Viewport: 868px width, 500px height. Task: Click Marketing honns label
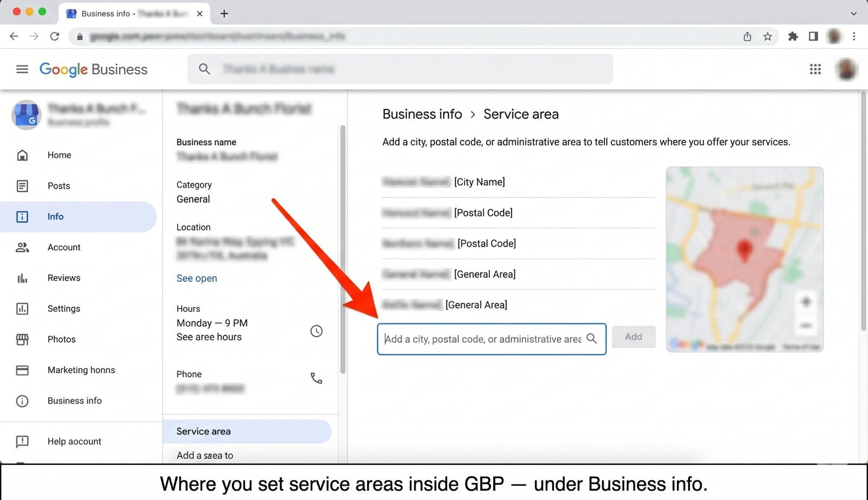pyautogui.click(x=81, y=370)
